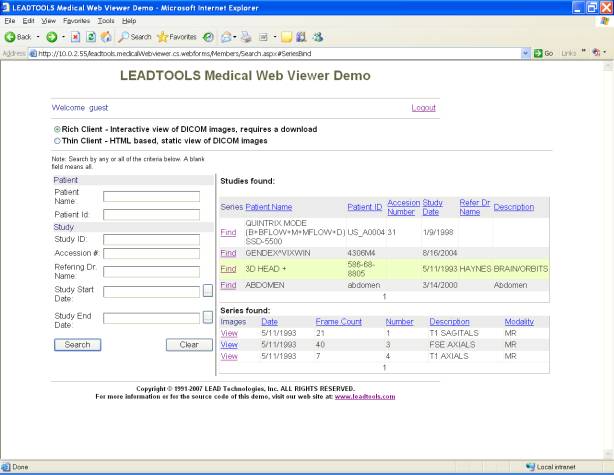Click the page icon in the address bar
614x475 pixels.
(x=33, y=53)
